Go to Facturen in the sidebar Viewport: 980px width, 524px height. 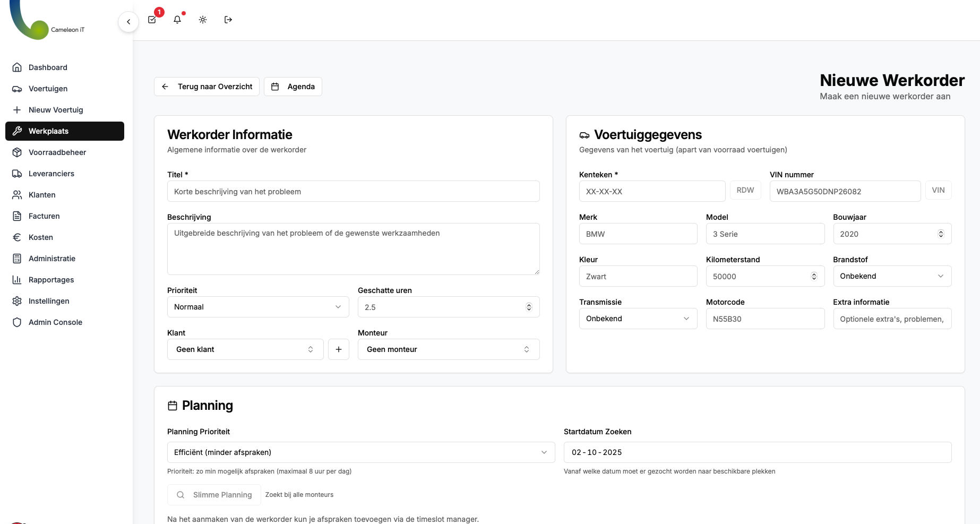pyautogui.click(x=44, y=216)
